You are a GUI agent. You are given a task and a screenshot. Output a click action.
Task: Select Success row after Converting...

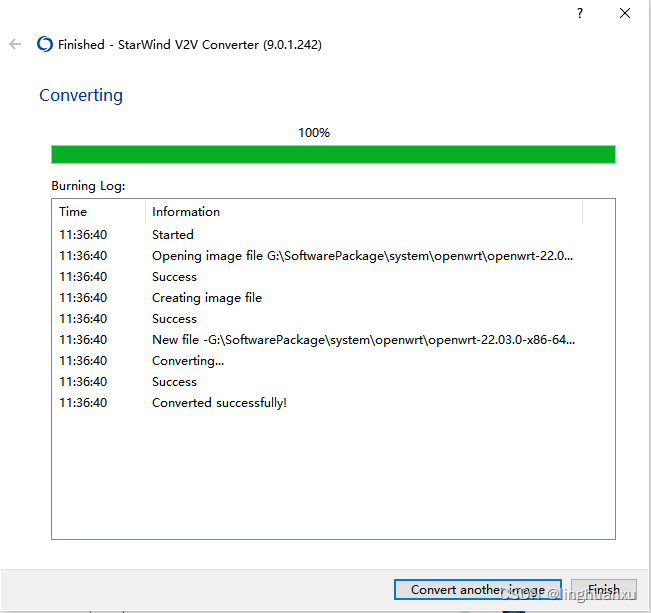tap(333, 382)
